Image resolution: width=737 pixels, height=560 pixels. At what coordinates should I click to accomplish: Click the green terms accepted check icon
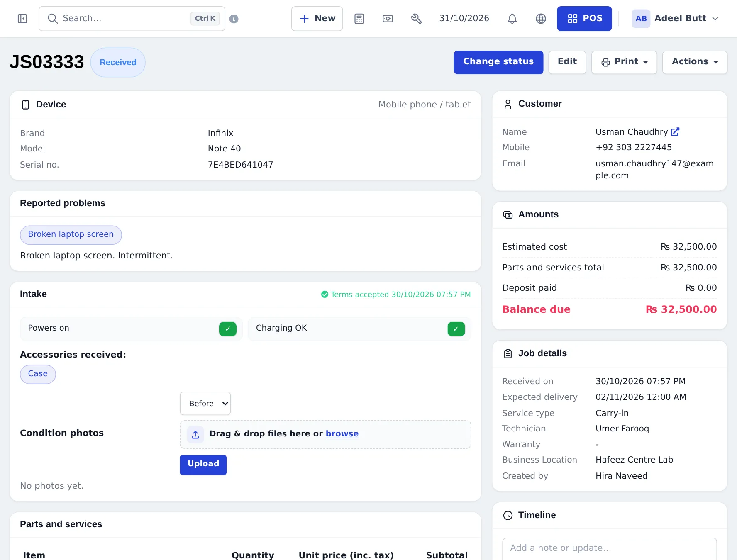(325, 294)
